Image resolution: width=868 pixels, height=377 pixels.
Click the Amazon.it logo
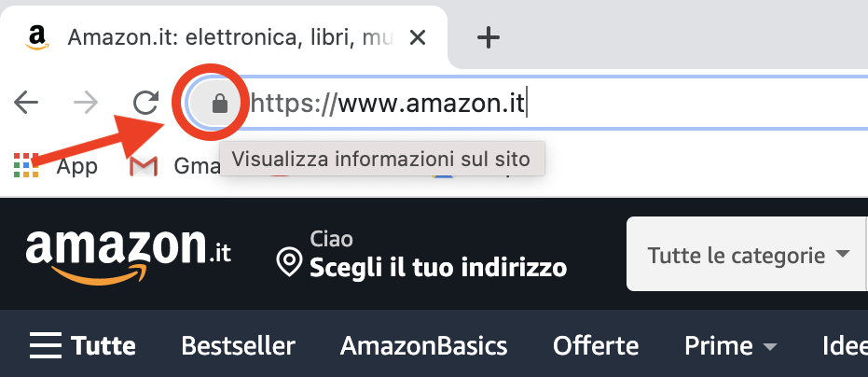click(129, 254)
